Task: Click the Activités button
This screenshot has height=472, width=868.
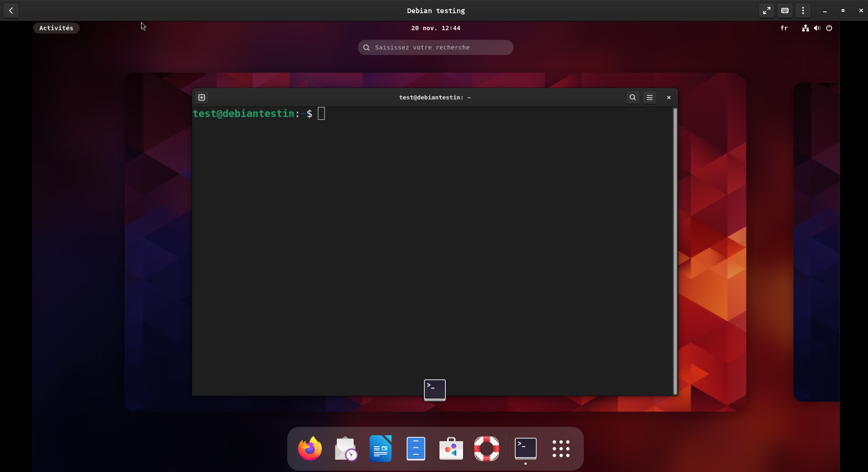Action: pyautogui.click(x=56, y=28)
